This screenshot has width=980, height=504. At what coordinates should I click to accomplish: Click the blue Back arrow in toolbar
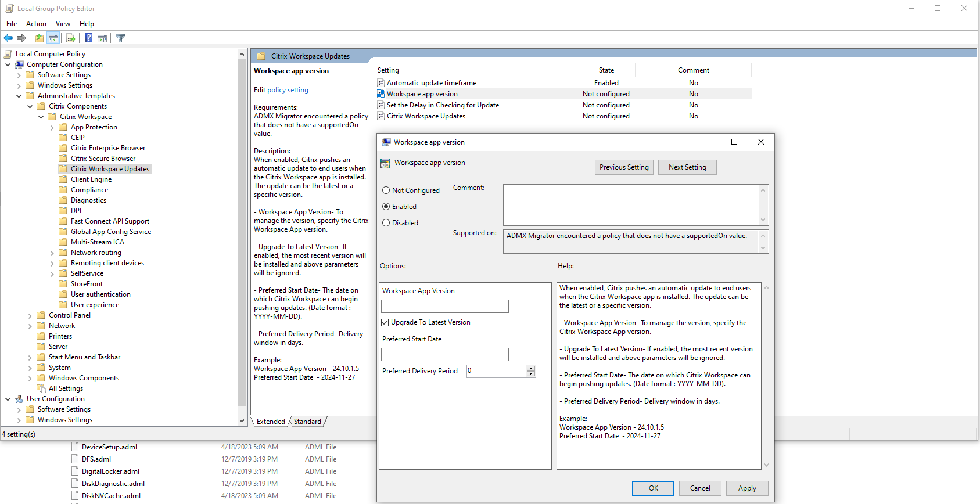click(8, 38)
